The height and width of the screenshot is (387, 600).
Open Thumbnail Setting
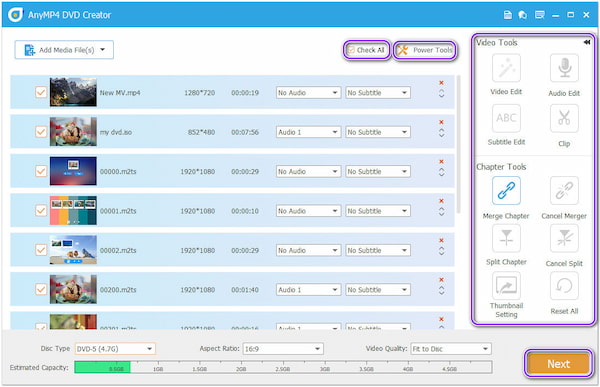click(x=506, y=286)
